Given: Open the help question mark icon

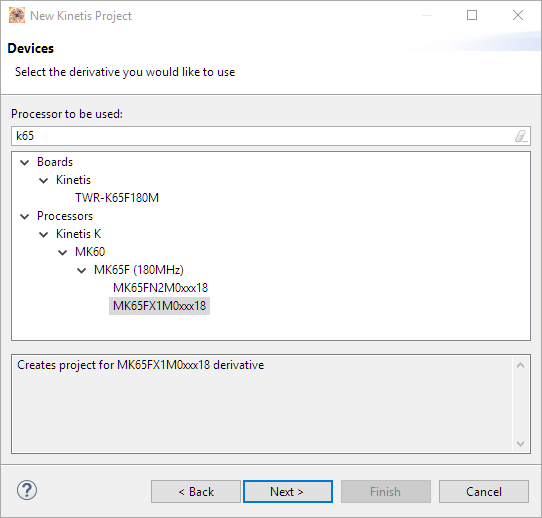Looking at the screenshot, I should (27, 490).
